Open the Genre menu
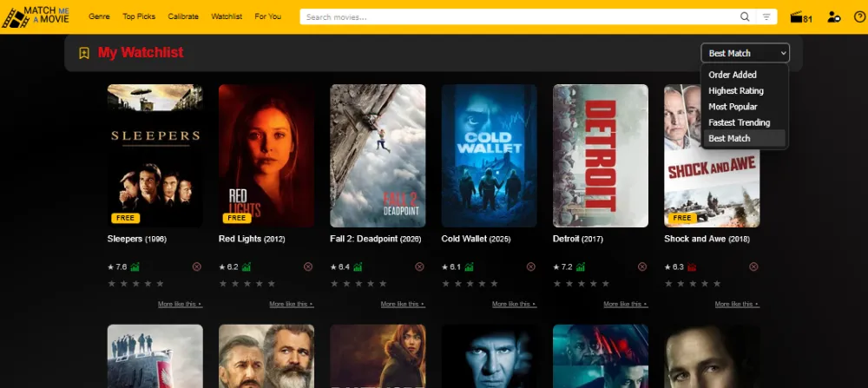Viewport: 868px width, 388px height. click(x=99, y=16)
